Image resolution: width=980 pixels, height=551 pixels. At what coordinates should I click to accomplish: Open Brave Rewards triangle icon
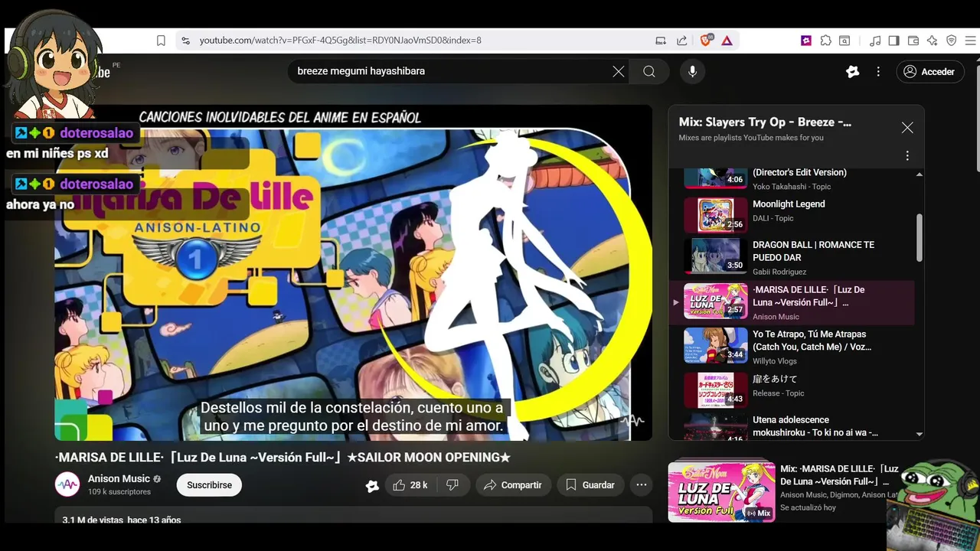[x=727, y=41]
